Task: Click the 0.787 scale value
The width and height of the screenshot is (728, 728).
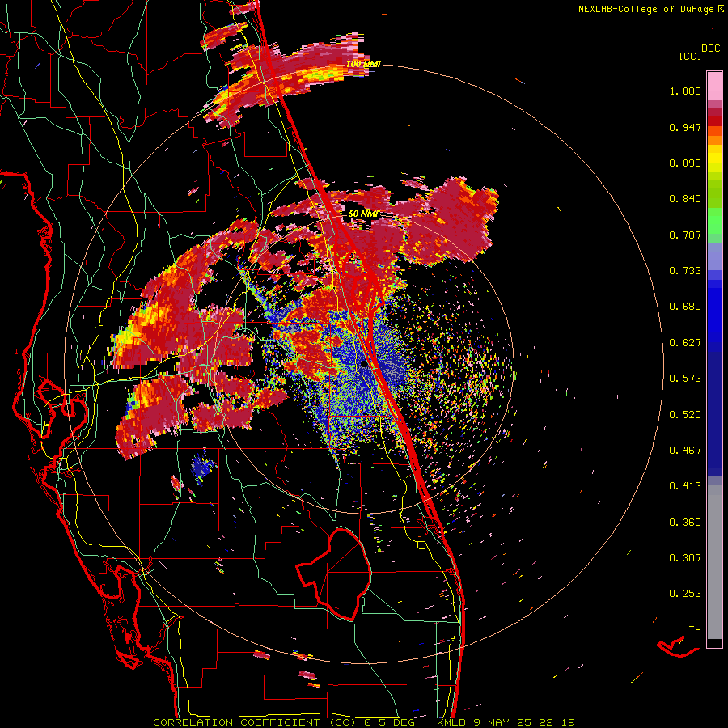Action: [685, 235]
